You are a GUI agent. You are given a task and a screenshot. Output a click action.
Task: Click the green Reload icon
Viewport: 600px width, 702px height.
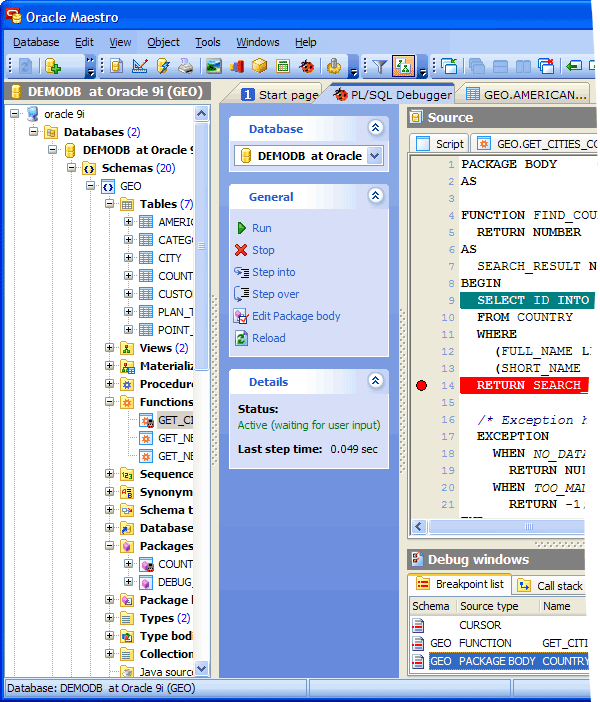pyautogui.click(x=241, y=338)
